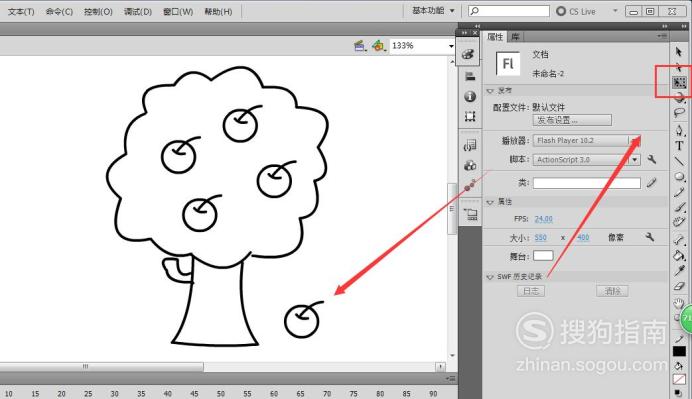Click the Edit Scene icon above stage
This screenshot has width=692, height=399.
tap(360, 45)
